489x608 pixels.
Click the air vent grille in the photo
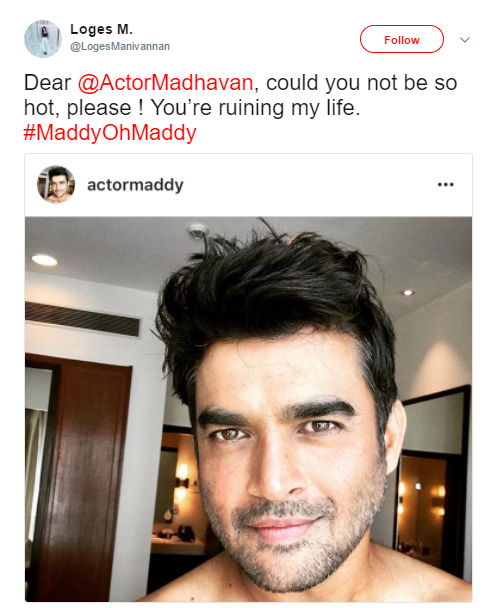point(82,318)
